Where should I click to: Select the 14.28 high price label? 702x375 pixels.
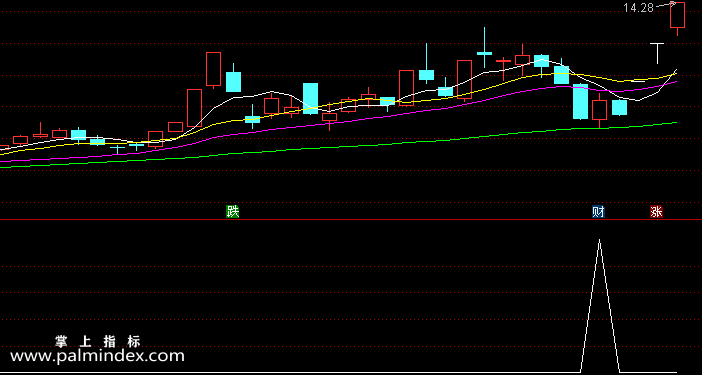pyautogui.click(x=639, y=7)
